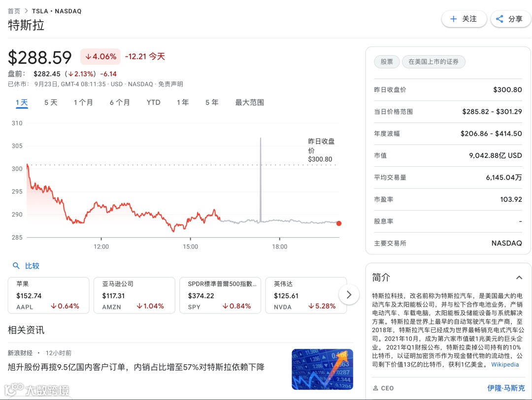Image resolution: width=532 pixels, height=400 pixels.
Task: Click the 首页 breadcrumb link
Action: [x=14, y=11]
